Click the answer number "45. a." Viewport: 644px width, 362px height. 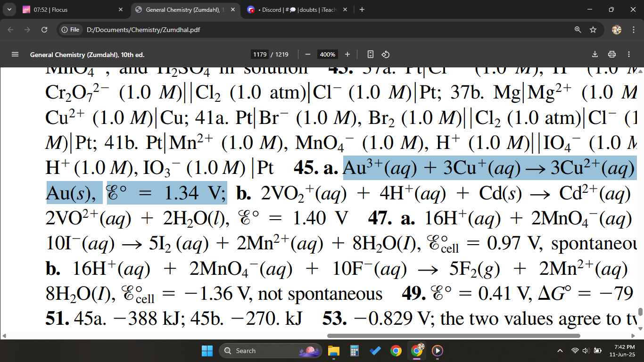316,168
